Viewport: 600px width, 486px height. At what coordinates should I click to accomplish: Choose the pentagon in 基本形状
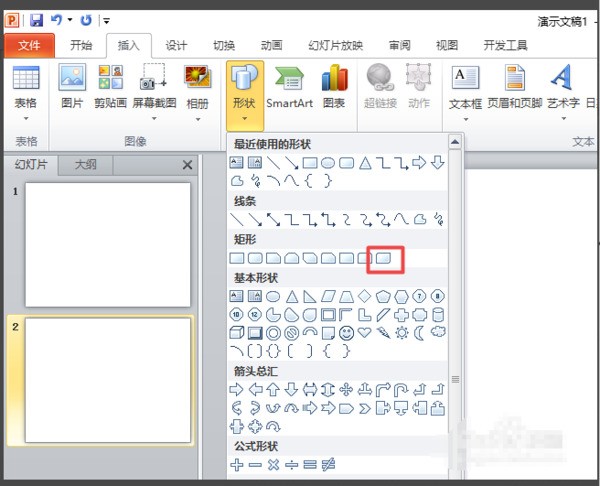pos(383,296)
